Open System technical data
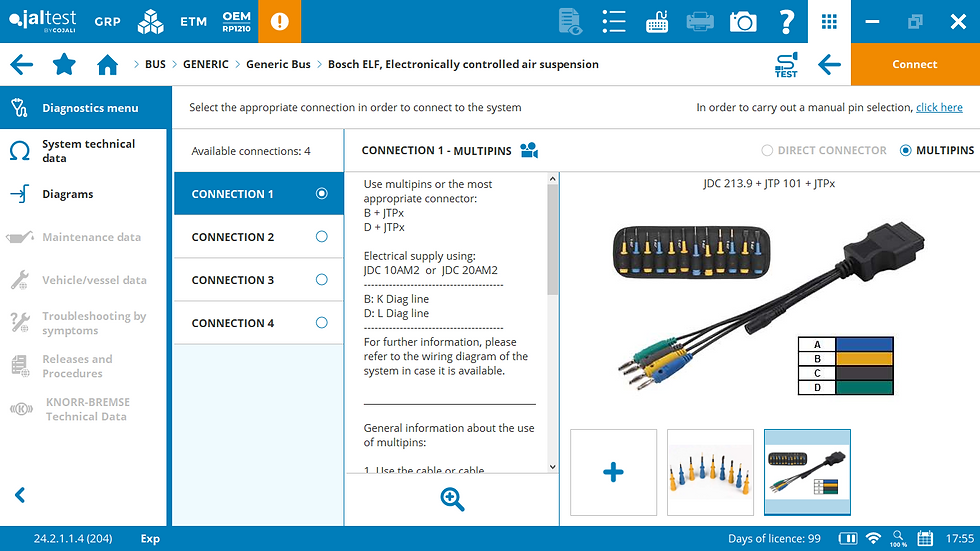The width and height of the screenshot is (980, 551). coord(84,151)
